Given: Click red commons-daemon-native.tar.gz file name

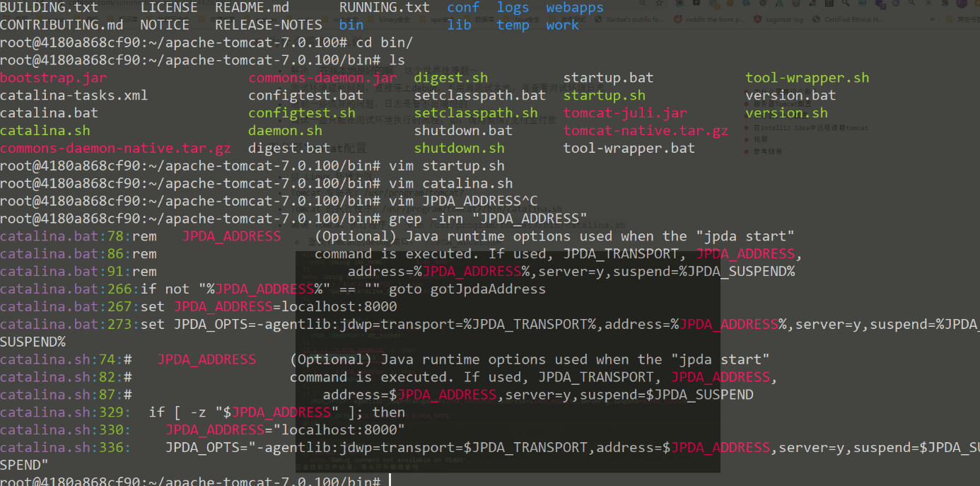Looking at the screenshot, I should (x=116, y=149).
